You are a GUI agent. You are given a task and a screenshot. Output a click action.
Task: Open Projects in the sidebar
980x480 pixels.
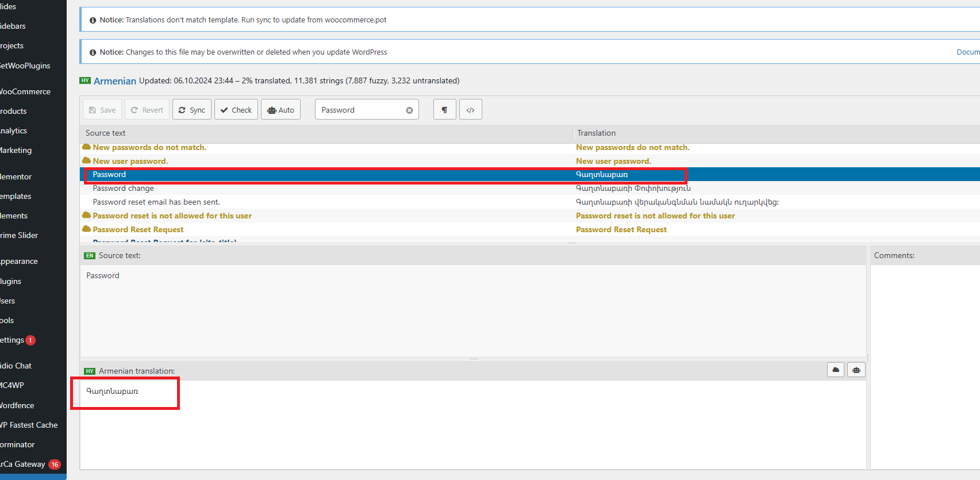(12, 45)
